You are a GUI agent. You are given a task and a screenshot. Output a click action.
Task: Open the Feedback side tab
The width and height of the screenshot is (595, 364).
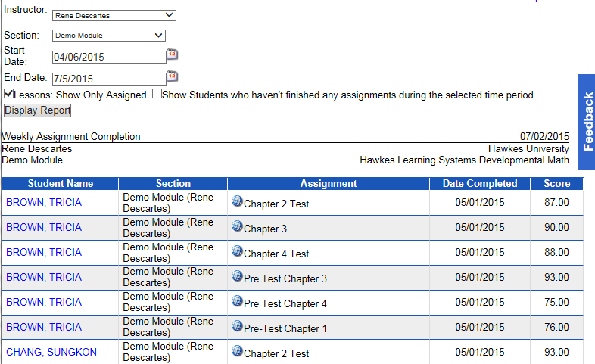pyautogui.click(x=587, y=121)
